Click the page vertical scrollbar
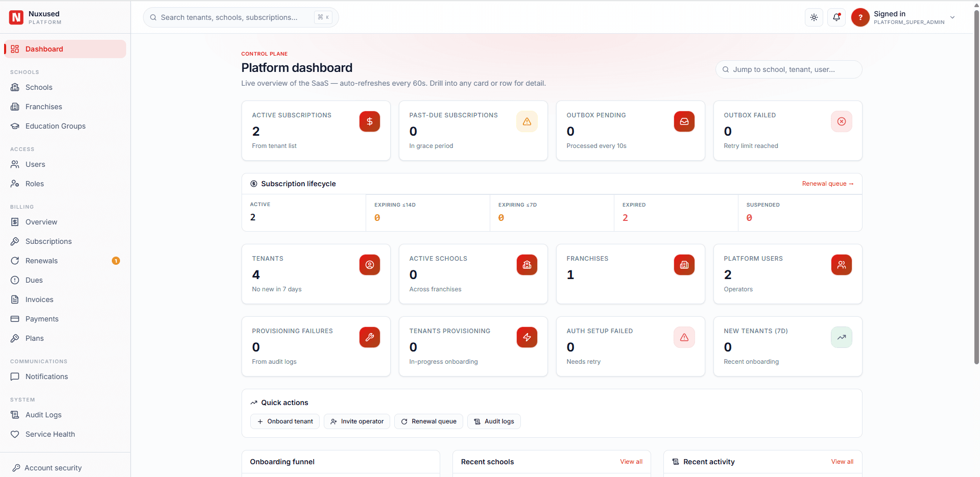This screenshot has width=980, height=477. 976,186
